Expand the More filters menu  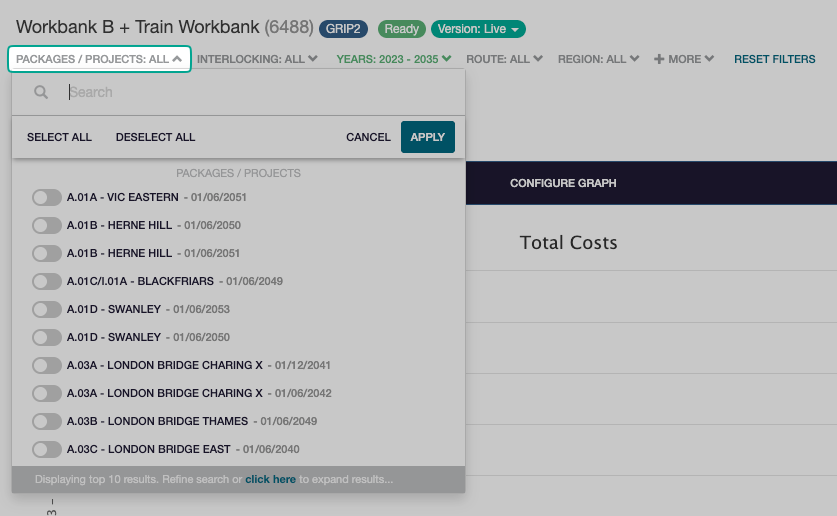pos(684,60)
